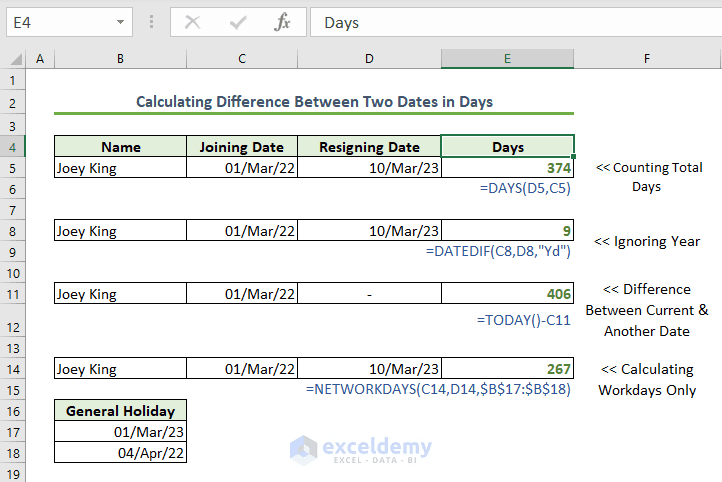722x482 pixels.
Task: Open the Name Box dropdown arrow
Action: (120, 22)
